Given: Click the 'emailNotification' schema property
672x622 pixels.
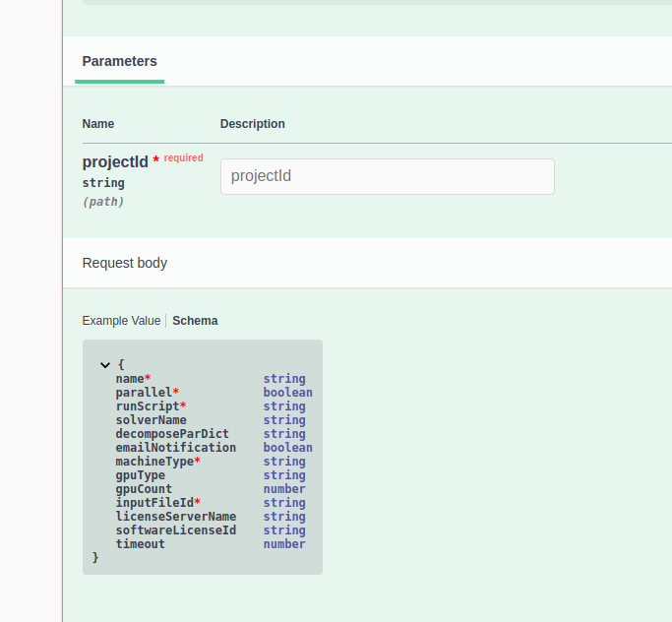Looking at the screenshot, I should pyautogui.click(x=176, y=448).
